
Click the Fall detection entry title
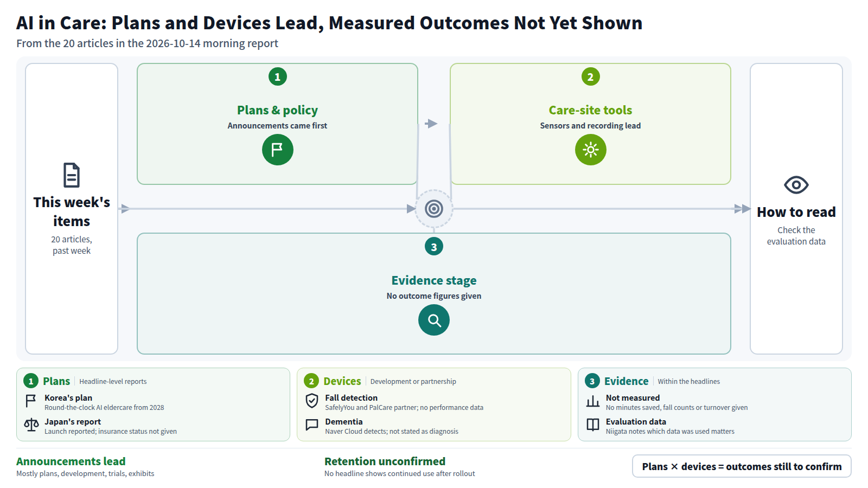coord(351,398)
